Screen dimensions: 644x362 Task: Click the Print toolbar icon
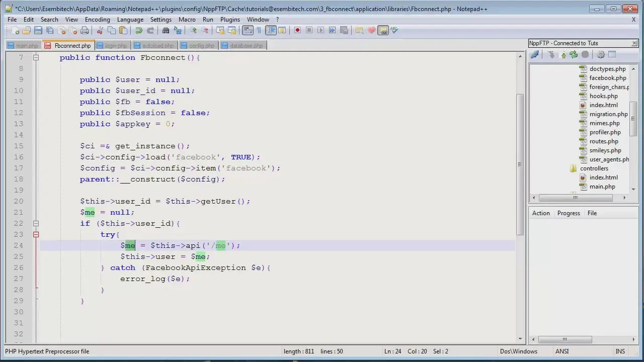(85, 31)
